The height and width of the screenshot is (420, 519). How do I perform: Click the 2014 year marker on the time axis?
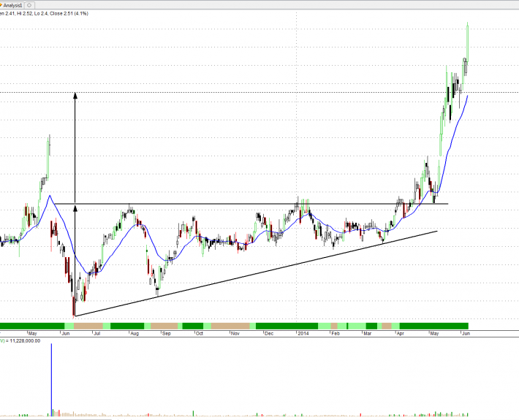point(303,333)
